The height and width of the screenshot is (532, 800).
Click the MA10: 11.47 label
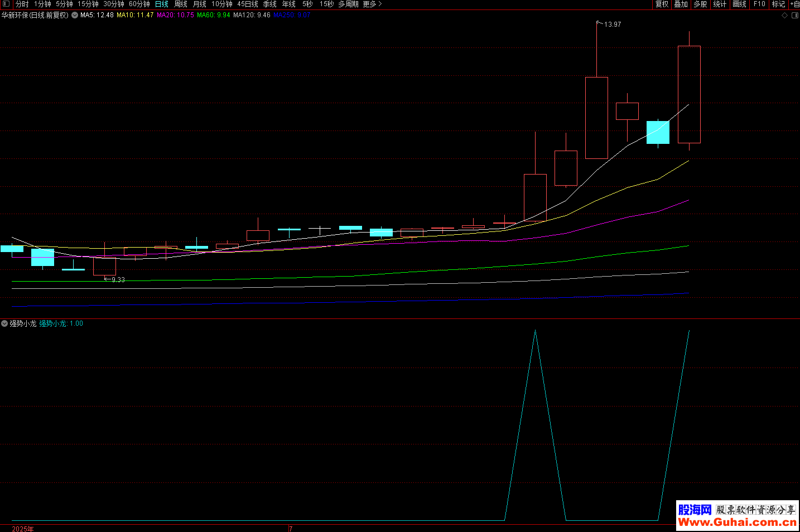tap(135, 16)
